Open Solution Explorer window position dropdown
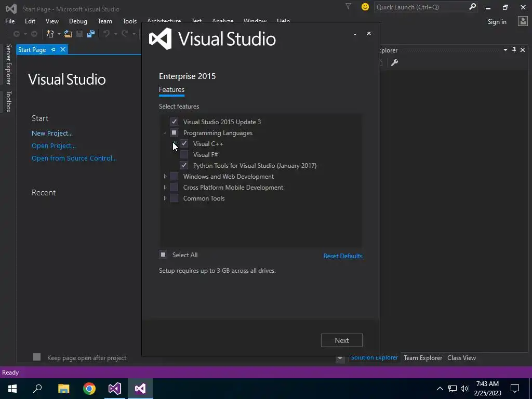The height and width of the screenshot is (399, 532). pos(505,50)
